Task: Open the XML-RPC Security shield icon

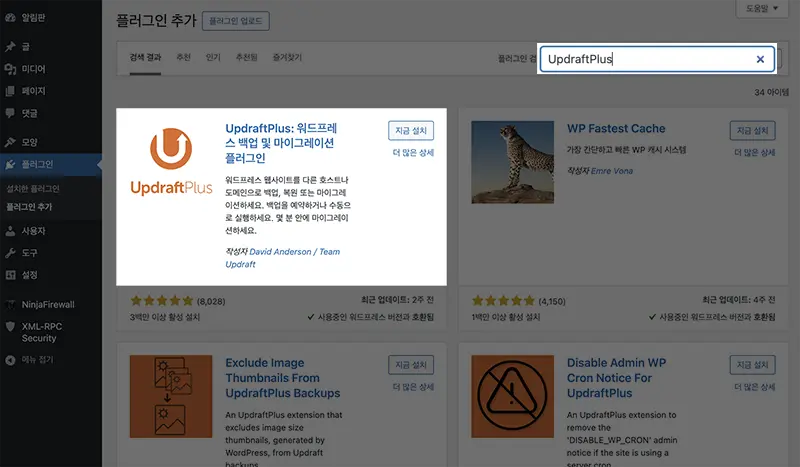Action: 10,327
